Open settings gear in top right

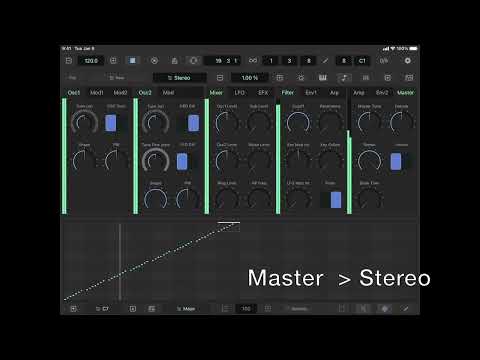[407, 61]
